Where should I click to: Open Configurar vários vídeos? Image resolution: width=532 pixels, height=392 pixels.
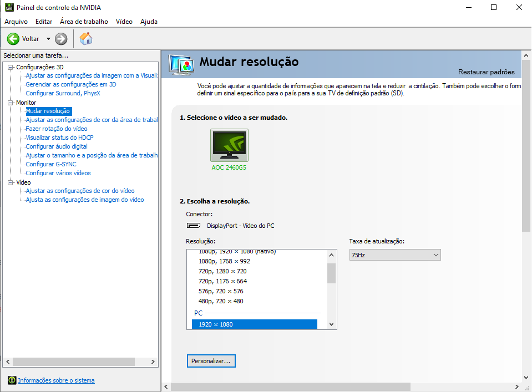(x=58, y=173)
